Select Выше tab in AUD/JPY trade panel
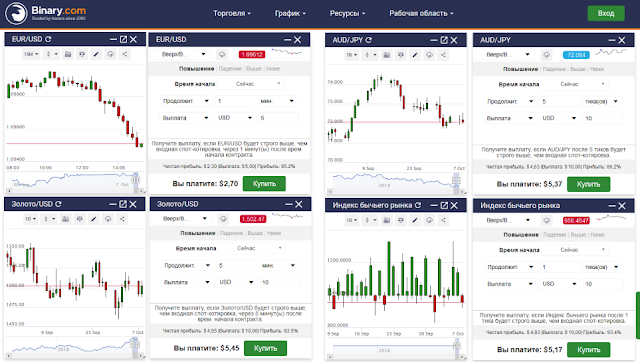This screenshot has height=362, width=640. click(578, 69)
